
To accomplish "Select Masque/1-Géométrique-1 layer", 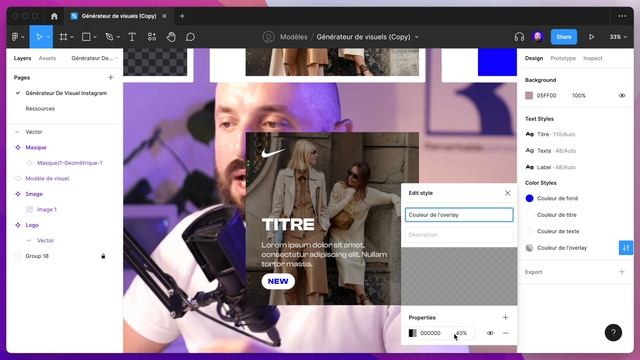I will 70,163.
